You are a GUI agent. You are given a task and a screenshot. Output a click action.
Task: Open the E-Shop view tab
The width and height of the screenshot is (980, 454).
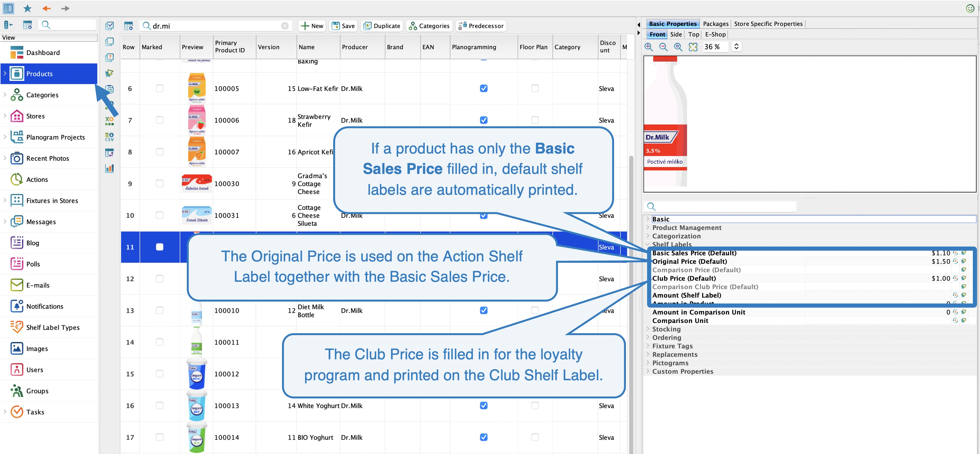click(x=715, y=34)
